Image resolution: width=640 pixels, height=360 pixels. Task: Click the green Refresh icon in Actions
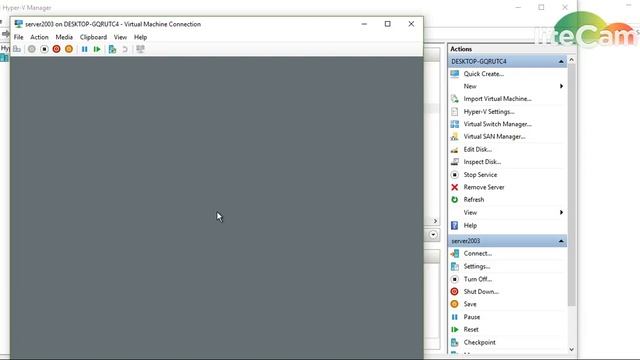(454, 200)
